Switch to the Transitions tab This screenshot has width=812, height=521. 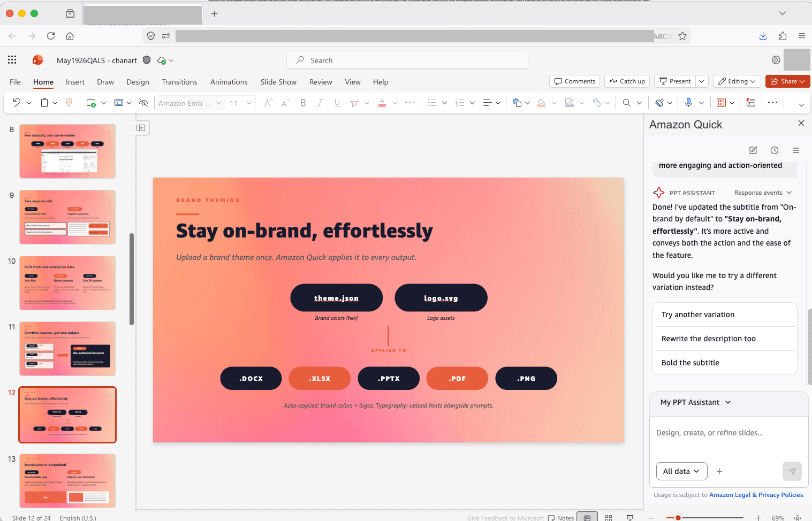pyautogui.click(x=179, y=82)
